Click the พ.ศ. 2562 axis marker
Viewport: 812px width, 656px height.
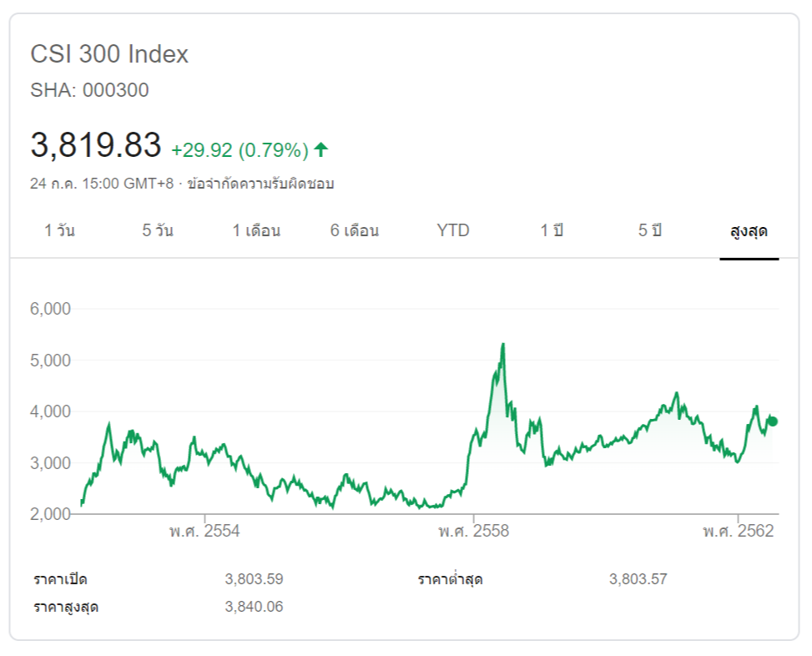(x=739, y=532)
